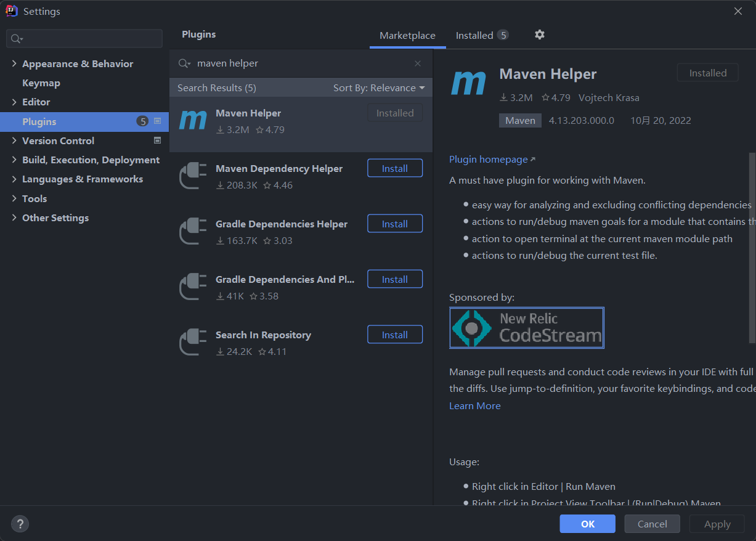Focus the plugin search field with maven helper

tap(300, 63)
